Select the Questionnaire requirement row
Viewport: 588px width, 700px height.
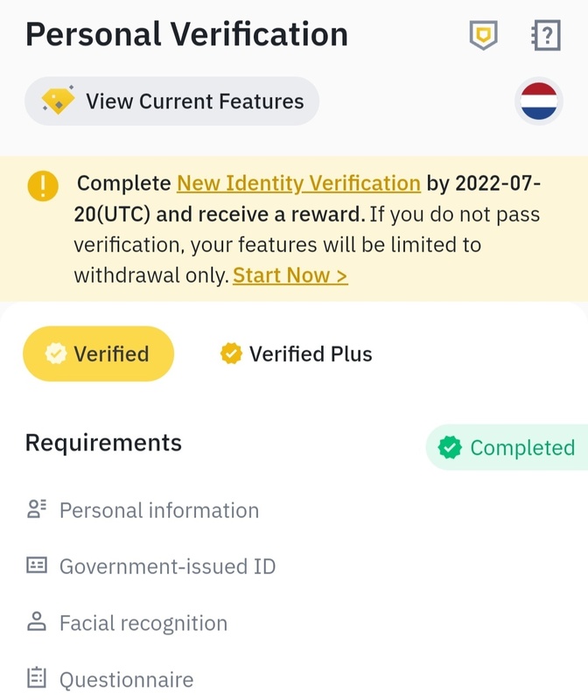click(x=123, y=678)
